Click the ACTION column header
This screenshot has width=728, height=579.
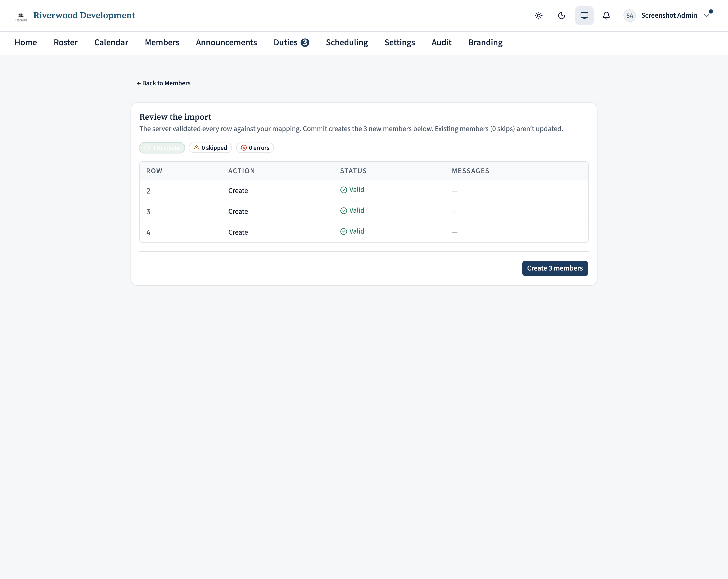(242, 171)
